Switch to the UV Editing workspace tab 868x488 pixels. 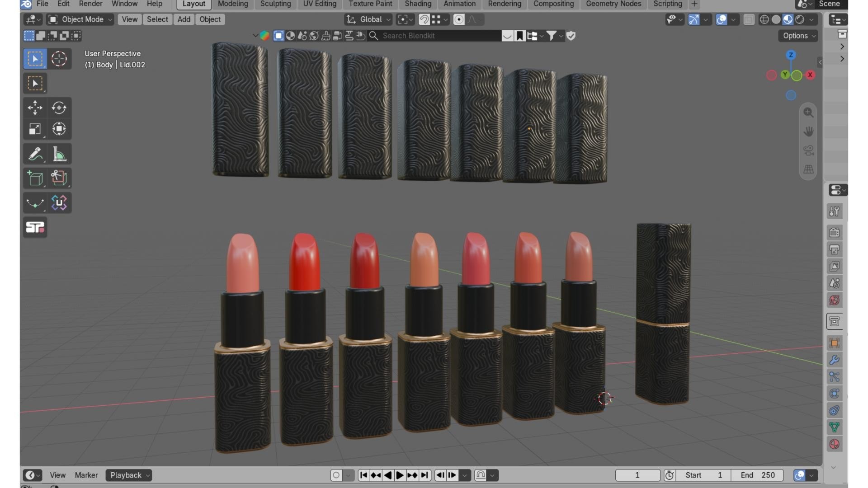click(x=320, y=4)
